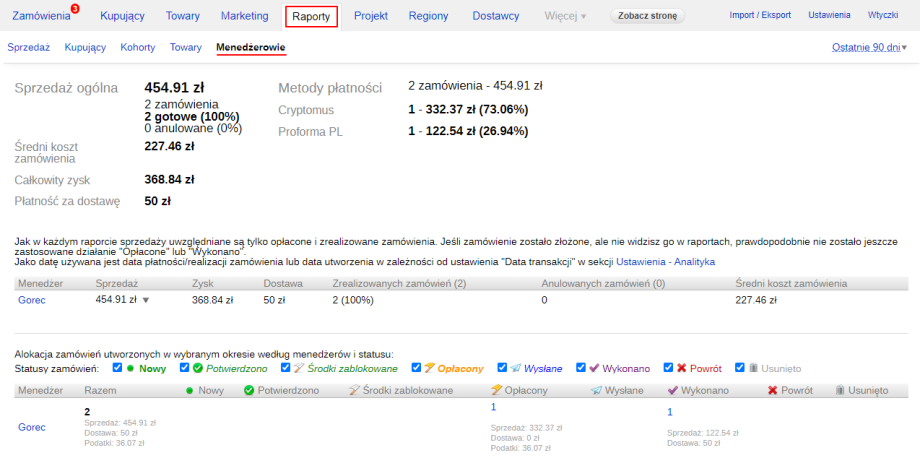This screenshot has width=920, height=458.
Task: Click the Środki zablokowane icon in table header
Action: tap(353, 390)
